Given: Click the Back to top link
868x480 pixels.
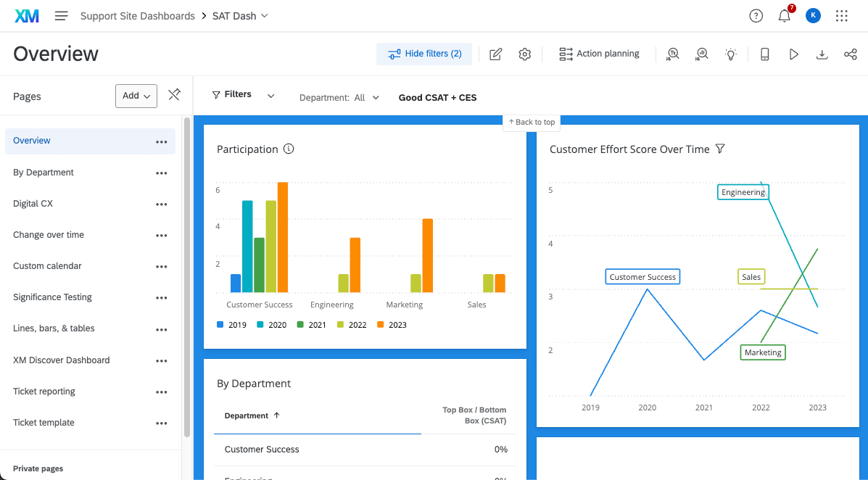Looking at the screenshot, I should [532, 122].
